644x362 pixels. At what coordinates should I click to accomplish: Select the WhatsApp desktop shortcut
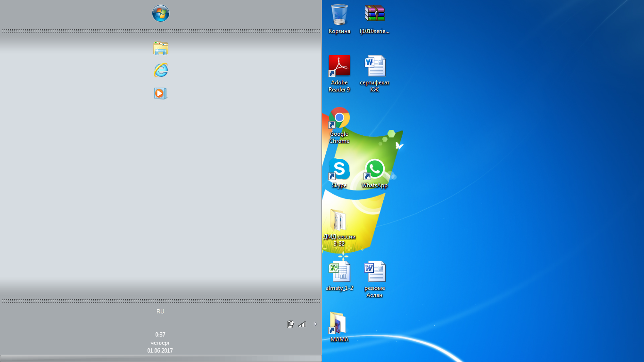[375, 173]
